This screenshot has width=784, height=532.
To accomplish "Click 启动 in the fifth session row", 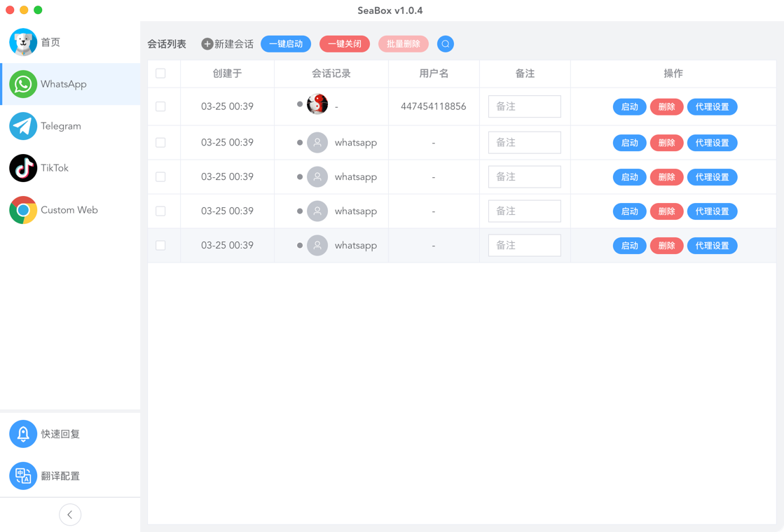I will coord(629,246).
